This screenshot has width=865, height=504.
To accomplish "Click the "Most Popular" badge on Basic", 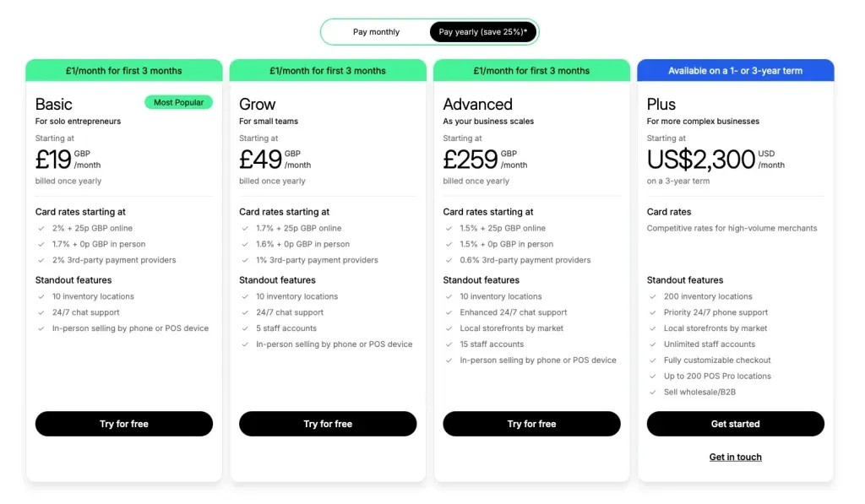I will click(x=178, y=102).
